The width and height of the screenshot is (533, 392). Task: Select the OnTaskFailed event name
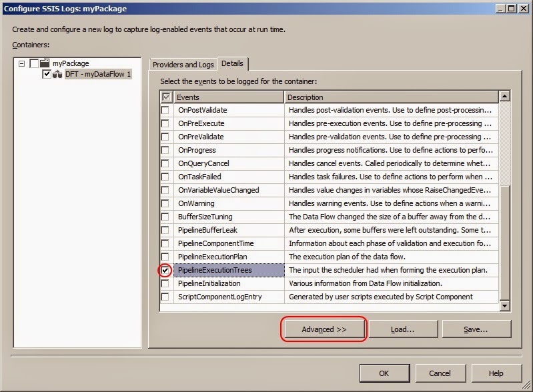[x=199, y=177]
